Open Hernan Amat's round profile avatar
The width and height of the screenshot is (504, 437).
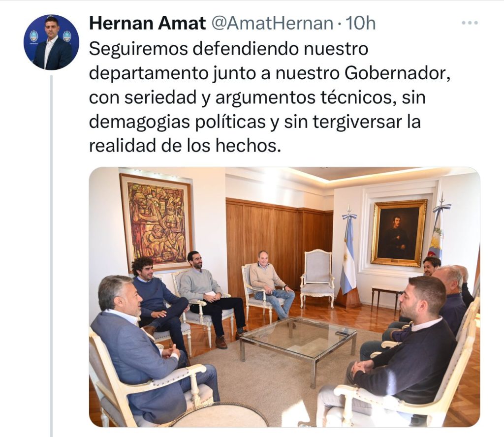click(51, 42)
